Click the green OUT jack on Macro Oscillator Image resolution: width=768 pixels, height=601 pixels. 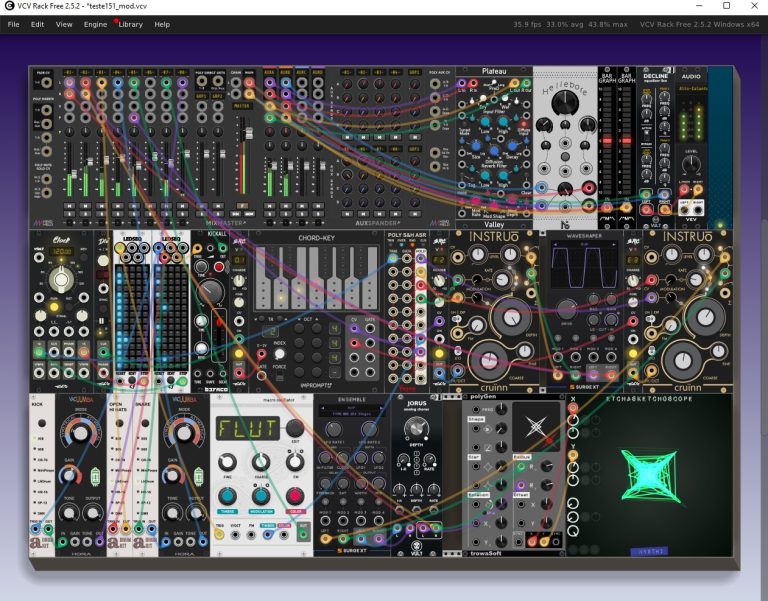click(x=304, y=534)
